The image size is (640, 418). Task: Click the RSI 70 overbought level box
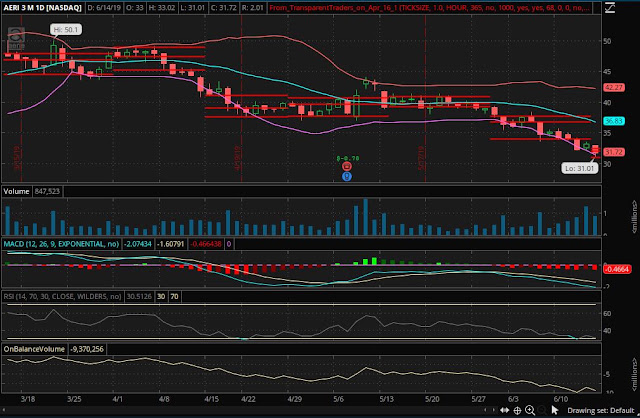[174, 296]
